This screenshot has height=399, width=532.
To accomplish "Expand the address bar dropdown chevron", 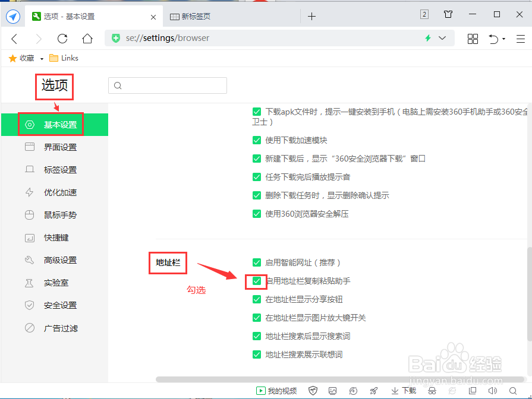I will pyautogui.click(x=442, y=38).
